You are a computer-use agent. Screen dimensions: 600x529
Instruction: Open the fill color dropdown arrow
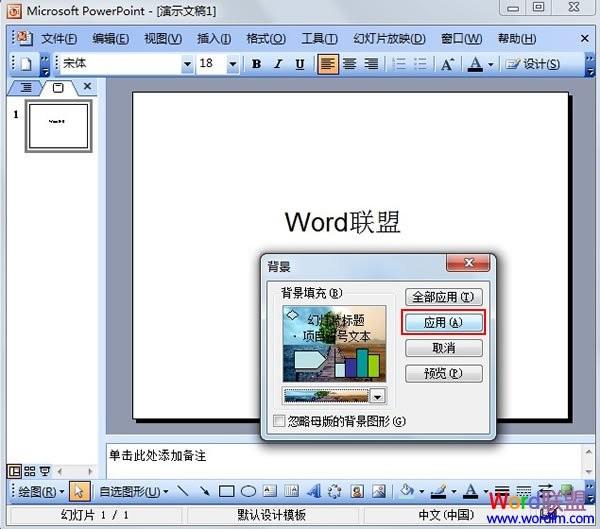[x=421, y=491]
